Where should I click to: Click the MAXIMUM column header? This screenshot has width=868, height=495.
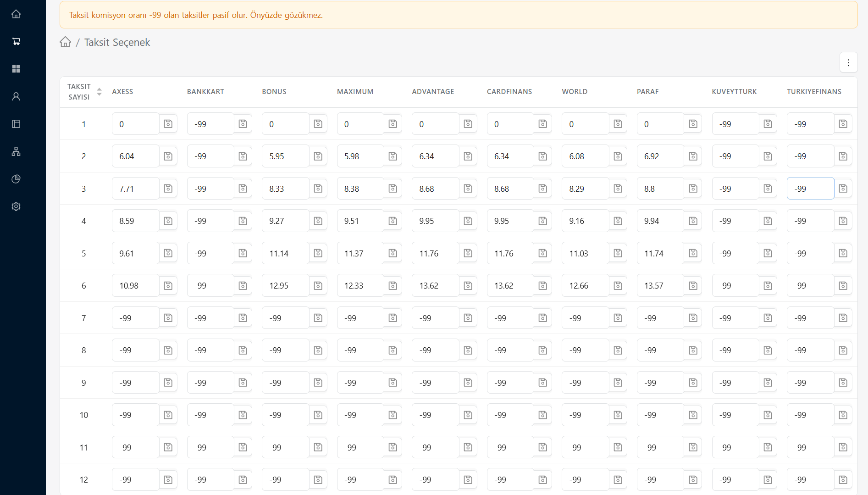pyautogui.click(x=355, y=92)
